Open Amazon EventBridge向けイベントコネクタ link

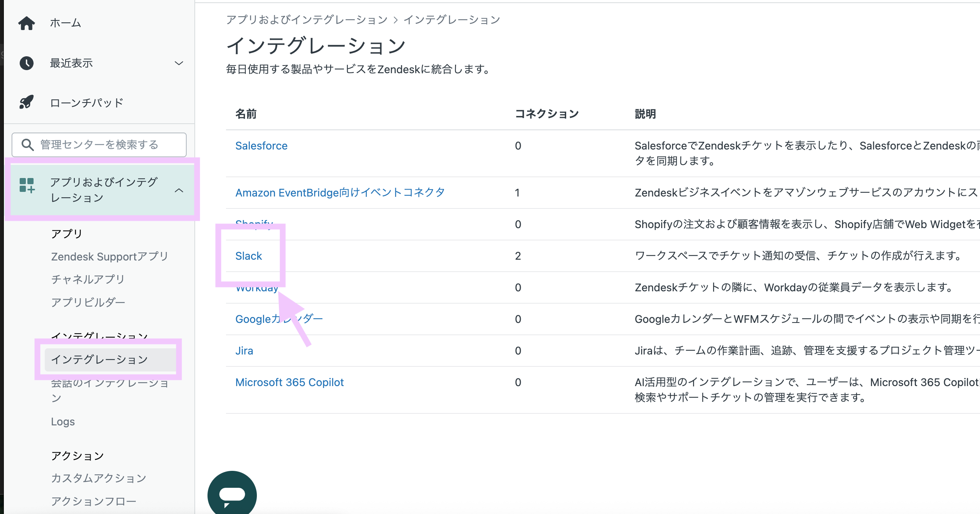[x=340, y=193]
